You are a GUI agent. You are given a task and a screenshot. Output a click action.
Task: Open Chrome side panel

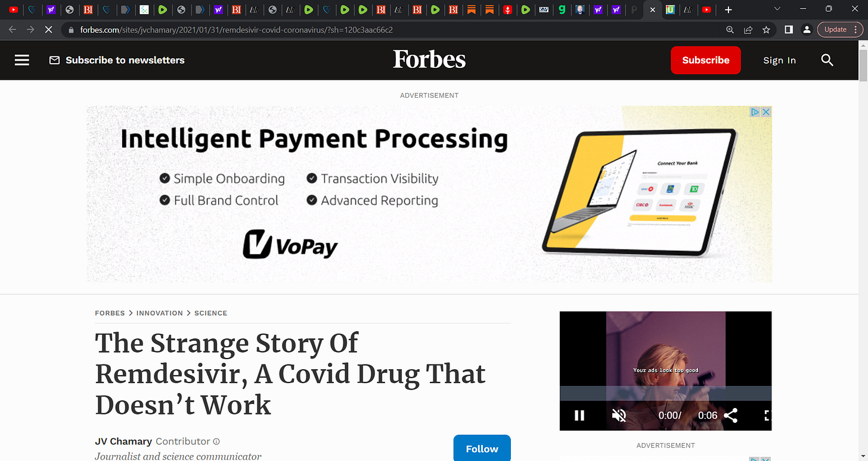(788, 30)
